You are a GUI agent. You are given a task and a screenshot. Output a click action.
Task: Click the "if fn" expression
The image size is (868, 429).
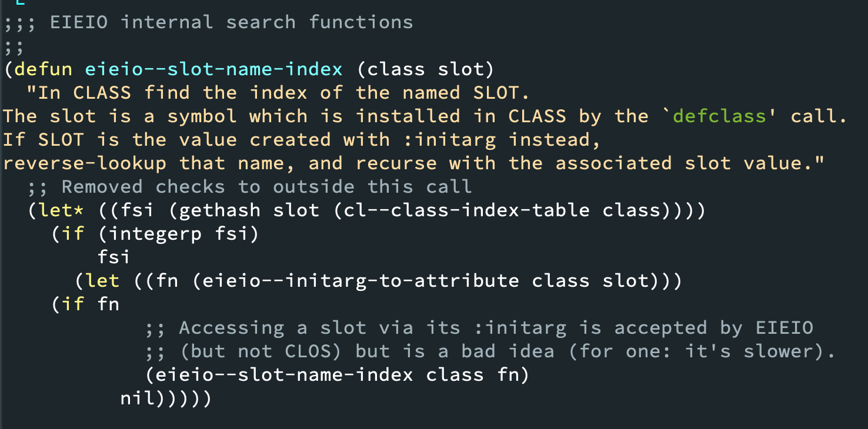tap(85, 304)
